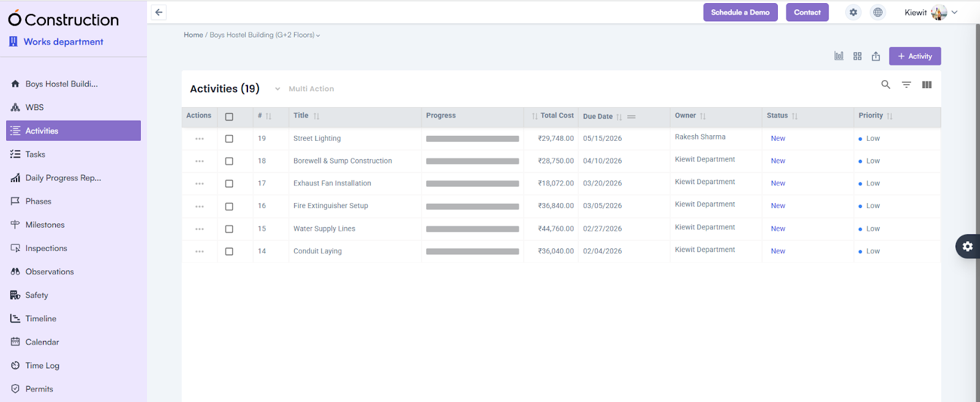Click the Schedule a Demo button
980x402 pixels.
pos(740,12)
